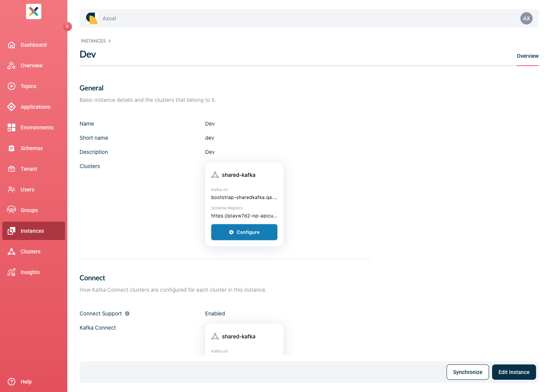The image size is (551, 392).
Task: Click the Environments grid icon
Action: coord(11,127)
